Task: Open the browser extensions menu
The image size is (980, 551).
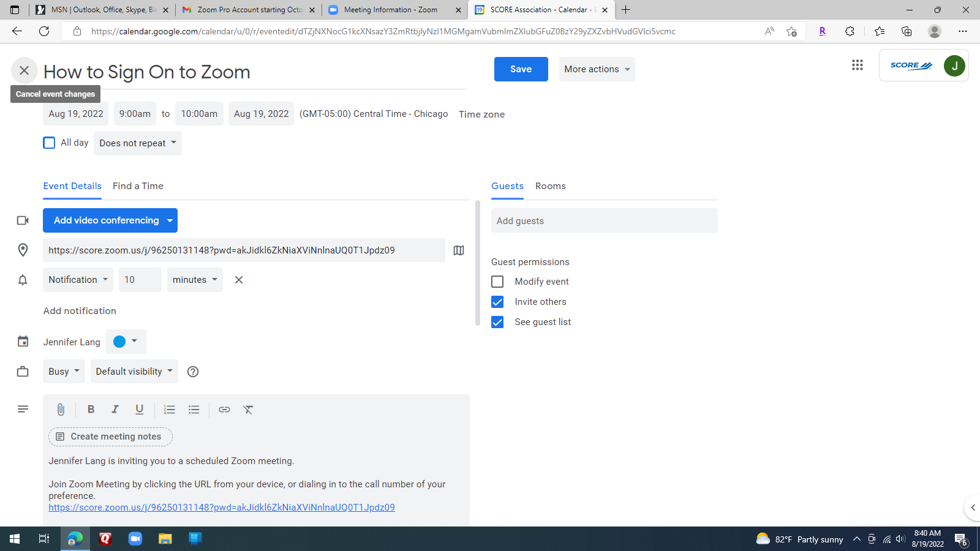Action: pos(850,31)
